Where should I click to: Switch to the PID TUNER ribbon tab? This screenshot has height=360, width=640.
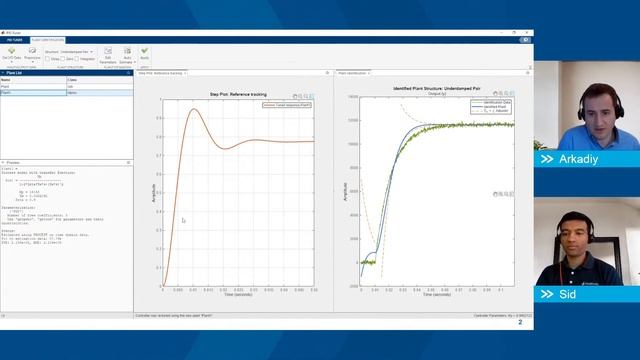pyautogui.click(x=15, y=40)
